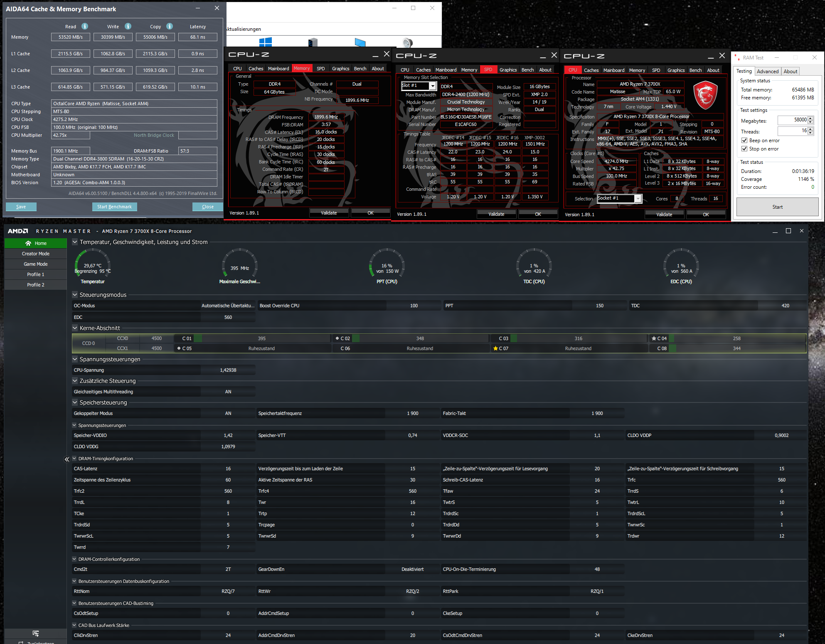This screenshot has width=825, height=644.
Task: Toggle Stop on error checkbox
Action: tap(744, 149)
